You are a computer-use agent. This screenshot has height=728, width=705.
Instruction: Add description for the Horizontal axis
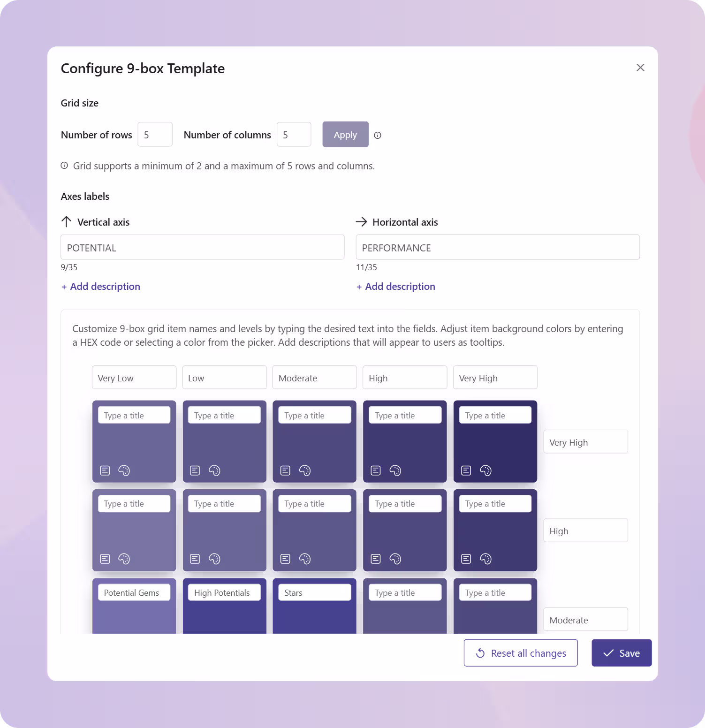396,287
